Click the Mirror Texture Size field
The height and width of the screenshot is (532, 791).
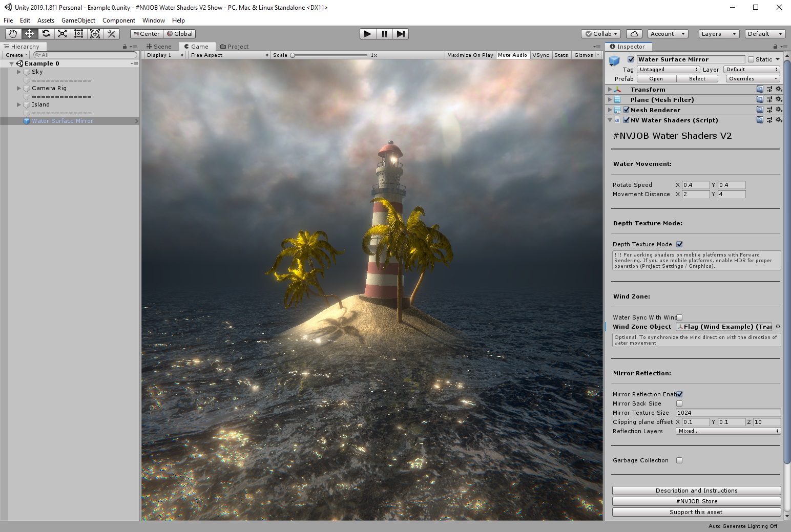(728, 413)
